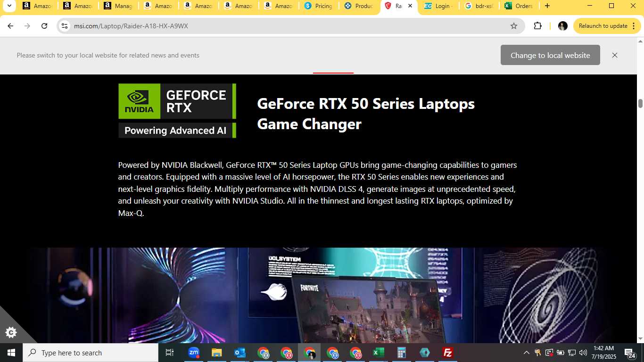Click the NVIDIA GeForce RTX logo badge
The width and height of the screenshot is (644, 362).
pos(177,111)
